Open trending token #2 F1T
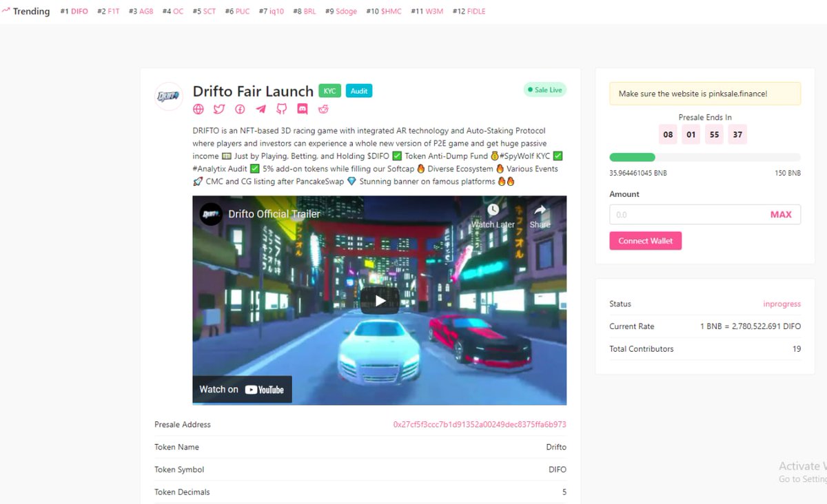This screenshot has height=504, width=827. pos(108,12)
